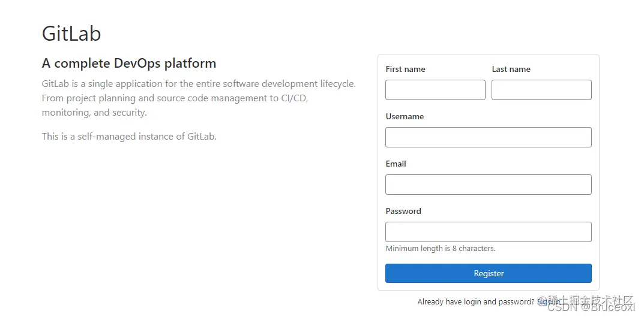Click the Username label text

[405, 116]
